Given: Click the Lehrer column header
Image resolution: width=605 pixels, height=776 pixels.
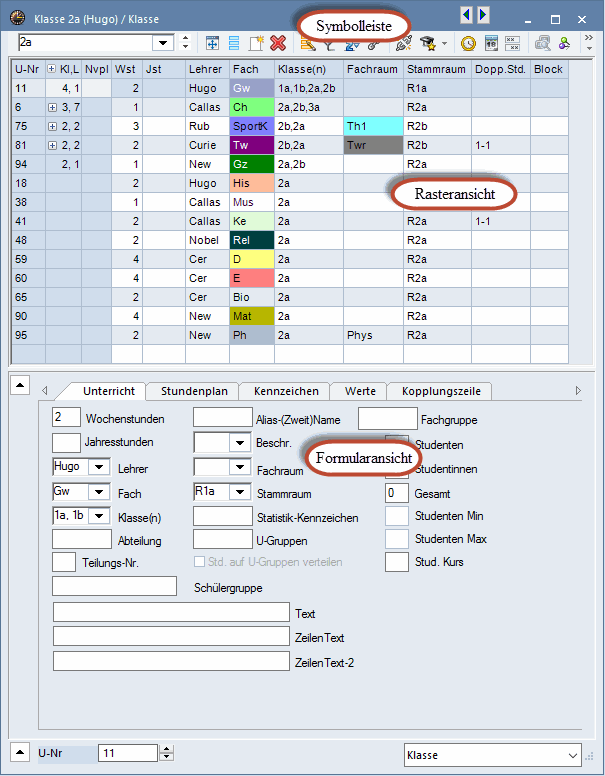Looking at the screenshot, I should (206, 69).
